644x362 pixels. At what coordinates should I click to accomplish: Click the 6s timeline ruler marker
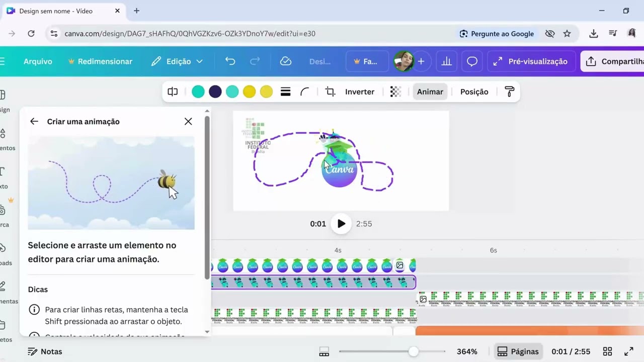click(493, 250)
